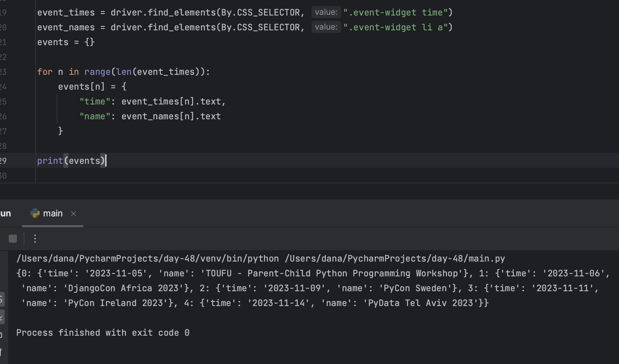This screenshot has width=619, height=364.
Task: Click the '2023-11-05' date in the output
Action: click(116, 273)
